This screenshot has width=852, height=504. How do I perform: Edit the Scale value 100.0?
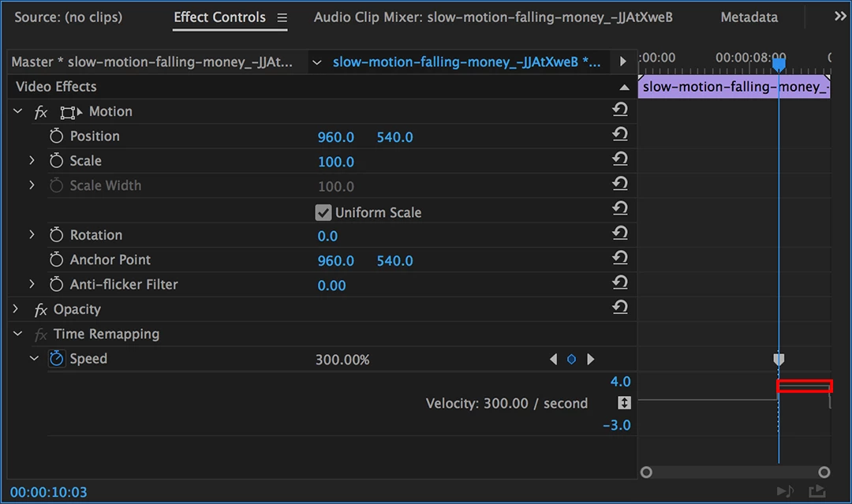(x=336, y=162)
